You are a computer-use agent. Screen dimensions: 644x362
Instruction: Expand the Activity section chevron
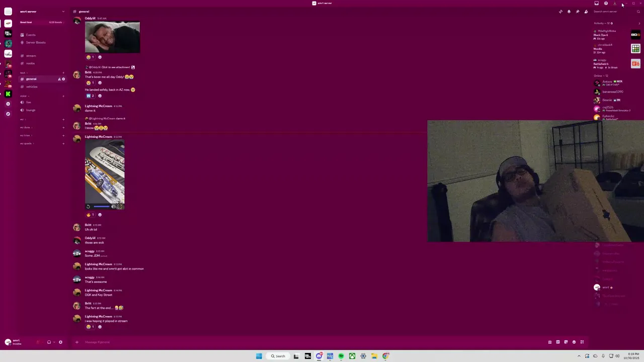pos(639,23)
